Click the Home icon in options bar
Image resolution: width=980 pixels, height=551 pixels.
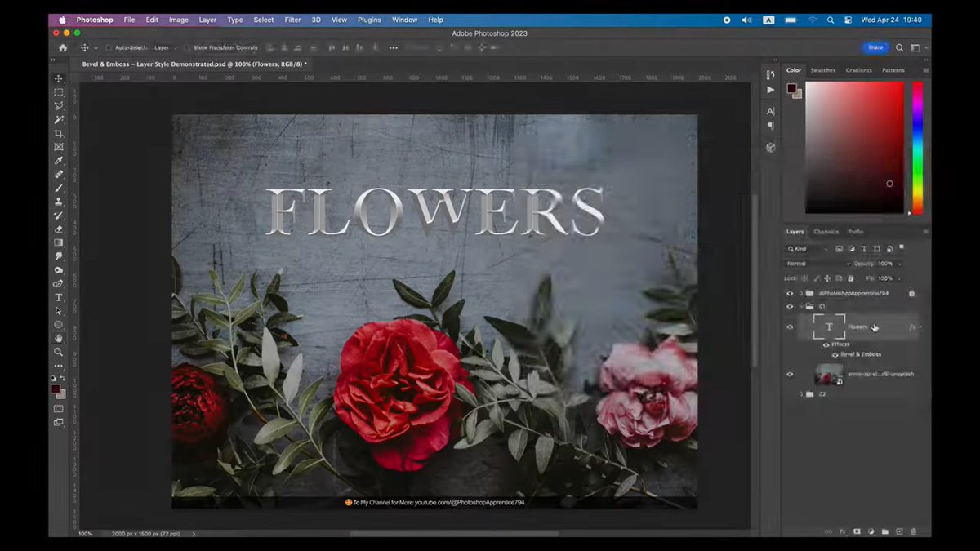point(63,48)
